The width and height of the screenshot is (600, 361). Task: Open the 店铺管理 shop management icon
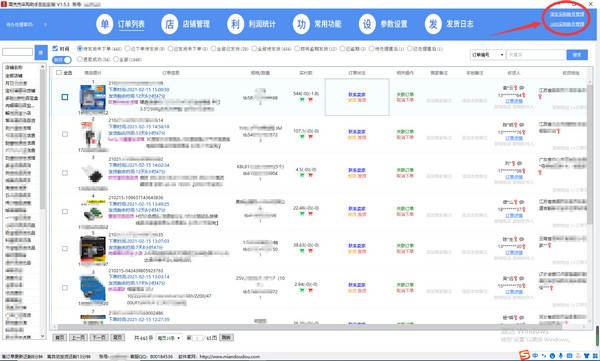(x=170, y=24)
